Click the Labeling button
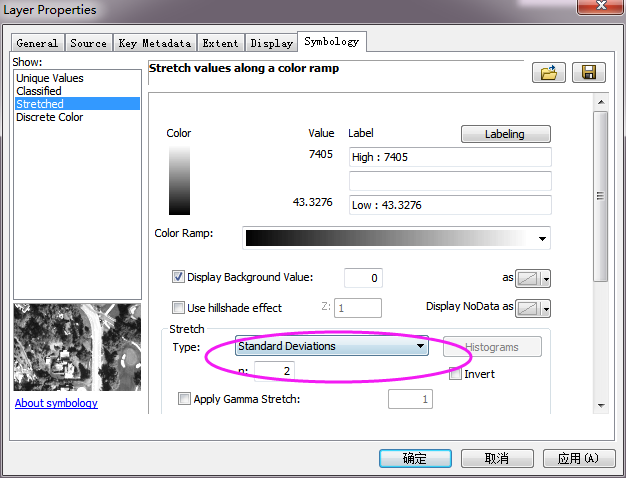The width and height of the screenshot is (626, 478). pyautogui.click(x=505, y=134)
